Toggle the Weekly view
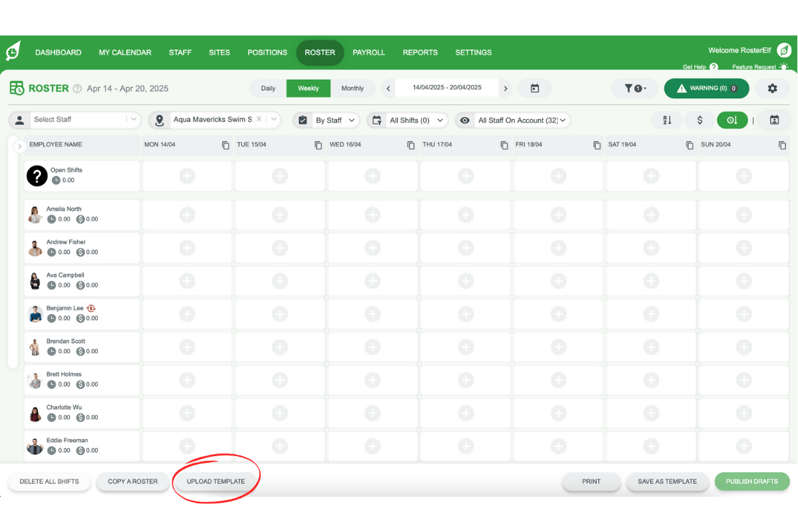798x532 pixels. click(x=308, y=88)
